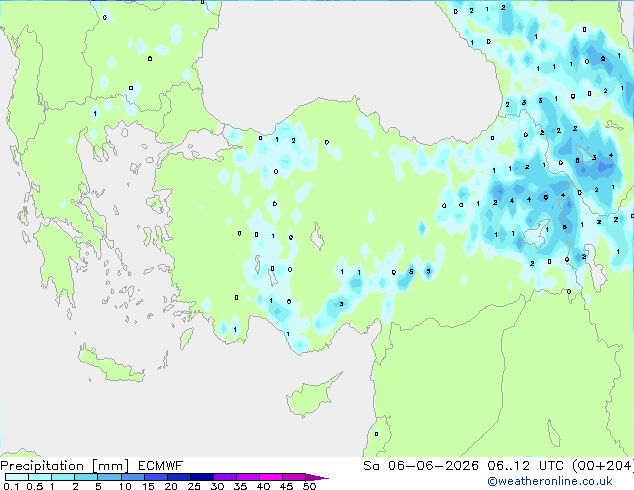Click the island of Cyprus on the map

[x=311, y=397]
